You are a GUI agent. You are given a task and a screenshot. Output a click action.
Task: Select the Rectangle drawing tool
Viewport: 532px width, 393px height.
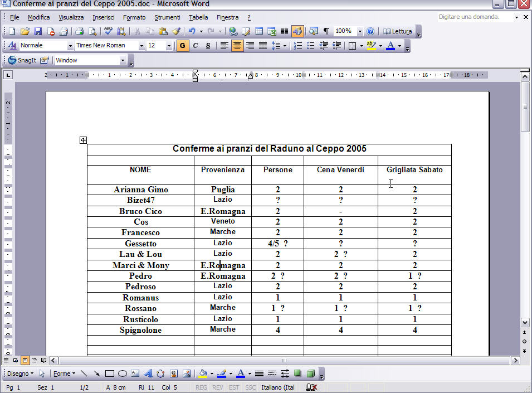point(110,373)
